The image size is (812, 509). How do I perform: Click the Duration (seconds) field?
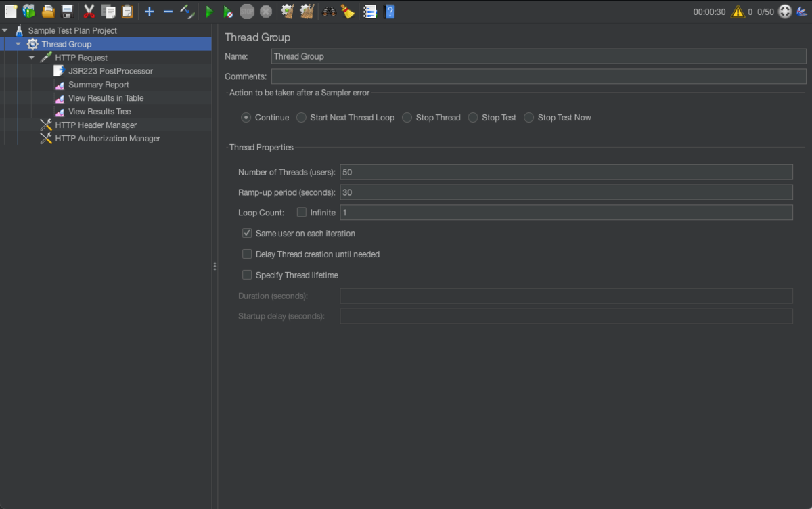pyautogui.click(x=566, y=296)
